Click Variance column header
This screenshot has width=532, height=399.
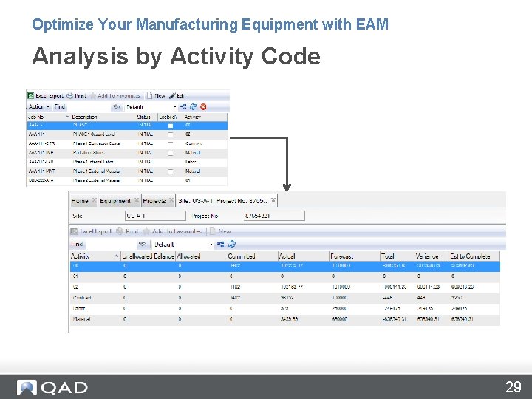coord(432,256)
